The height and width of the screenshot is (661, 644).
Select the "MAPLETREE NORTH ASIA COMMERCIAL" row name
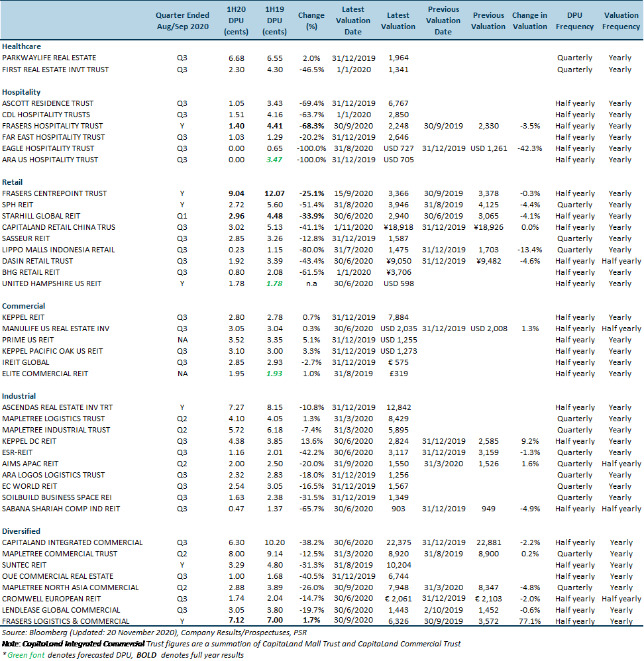[70, 587]
